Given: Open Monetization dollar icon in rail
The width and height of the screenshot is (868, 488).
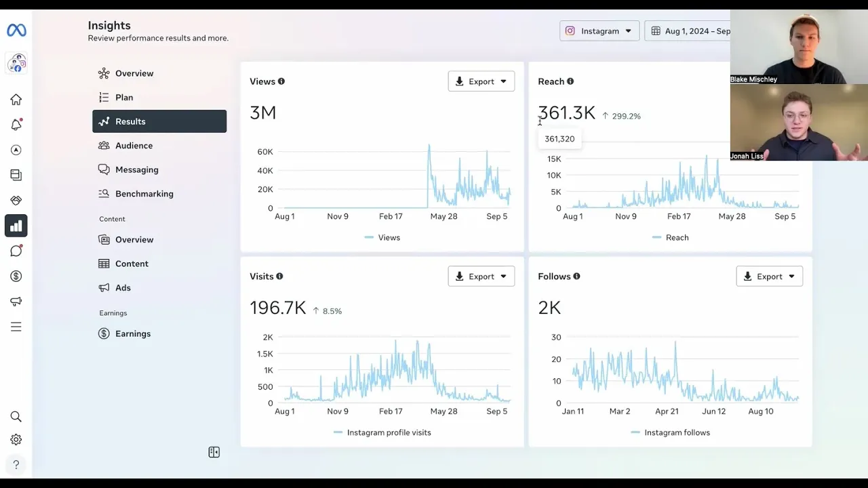Looking at the screenshot, I should (16, 276).
